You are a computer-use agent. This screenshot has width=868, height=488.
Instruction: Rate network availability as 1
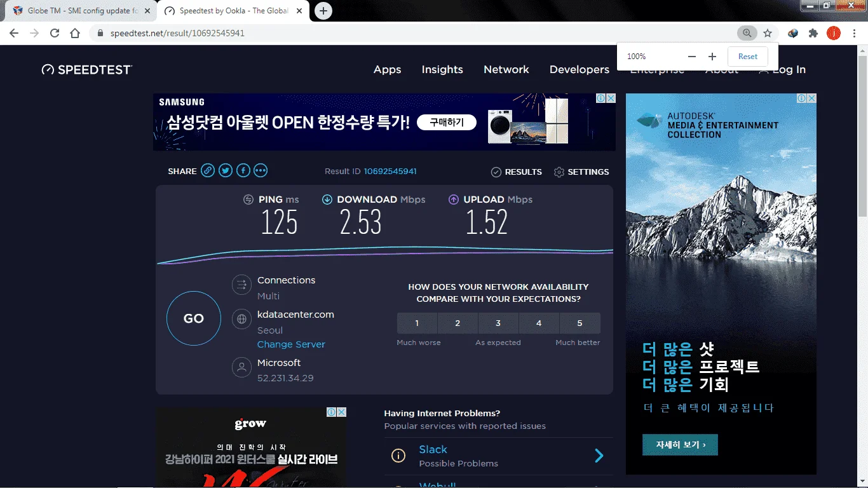click(417, 323)
